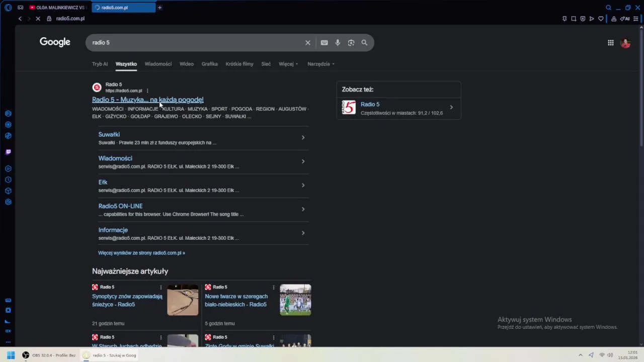Screen dimensions: 644x362
Task: Open the Suwałki sitelink
Action: tap(109, 134)
